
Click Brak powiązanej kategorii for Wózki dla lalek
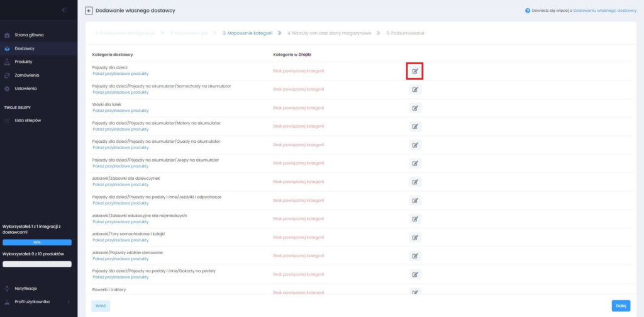click(299, 108)
